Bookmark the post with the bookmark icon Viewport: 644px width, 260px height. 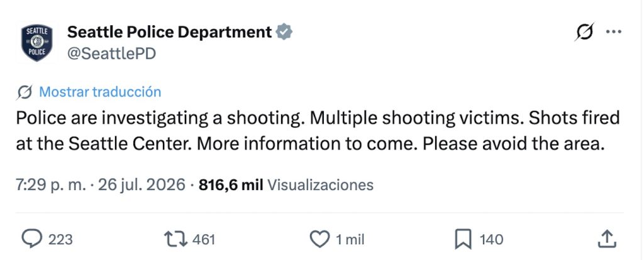464,239
